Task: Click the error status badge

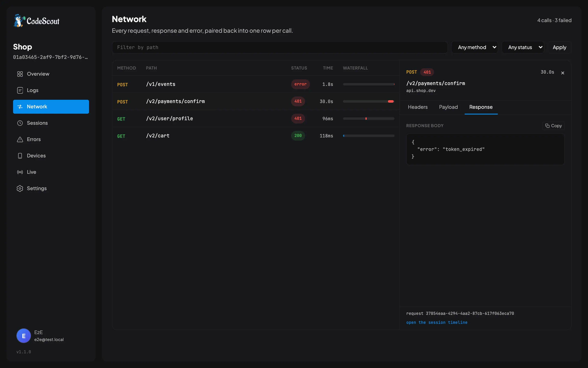Action: click(300, 84)
